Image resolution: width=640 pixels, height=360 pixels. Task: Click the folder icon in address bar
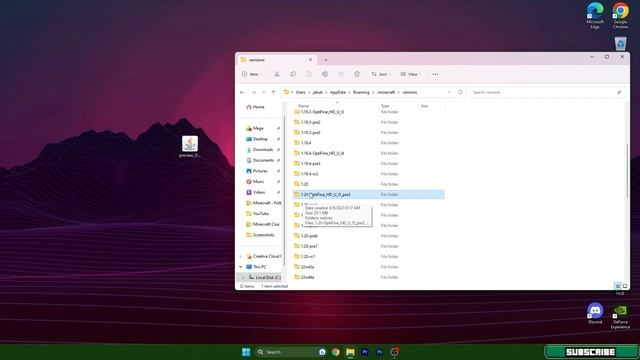[x=287, y=92]
